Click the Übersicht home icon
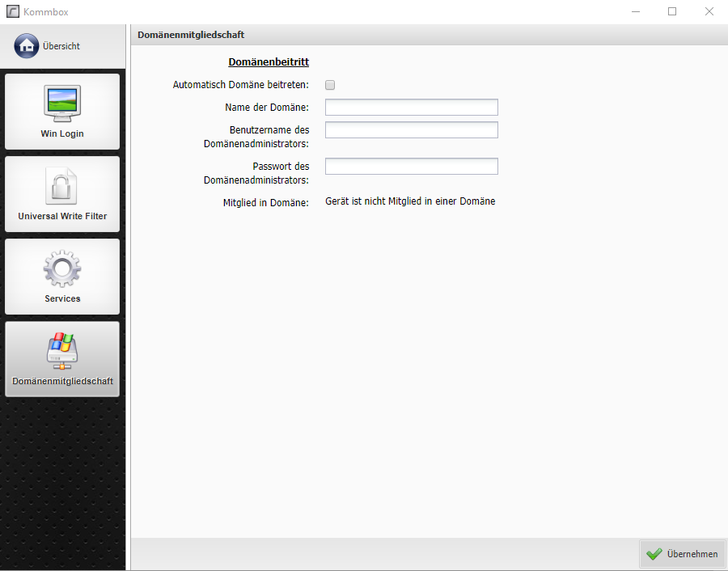This screenshot has height=571, width=728. (x=27, y=46)
